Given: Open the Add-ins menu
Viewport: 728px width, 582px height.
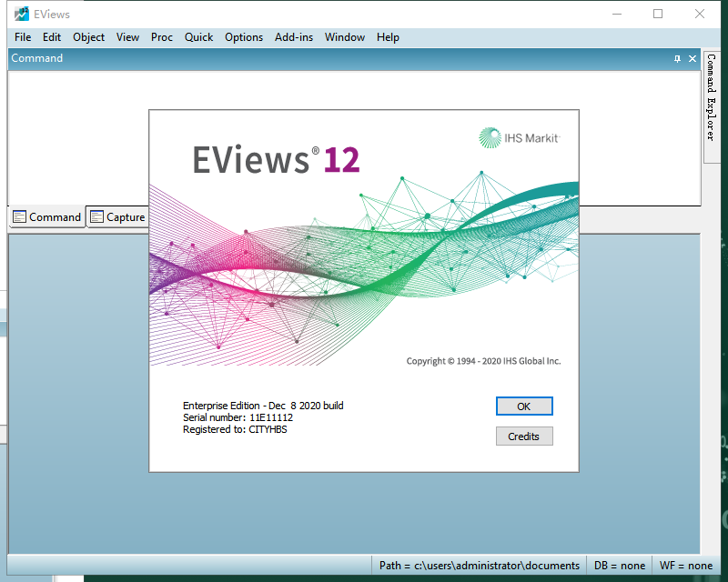Looking at the screenshot, I should click(x=293, y=37).
